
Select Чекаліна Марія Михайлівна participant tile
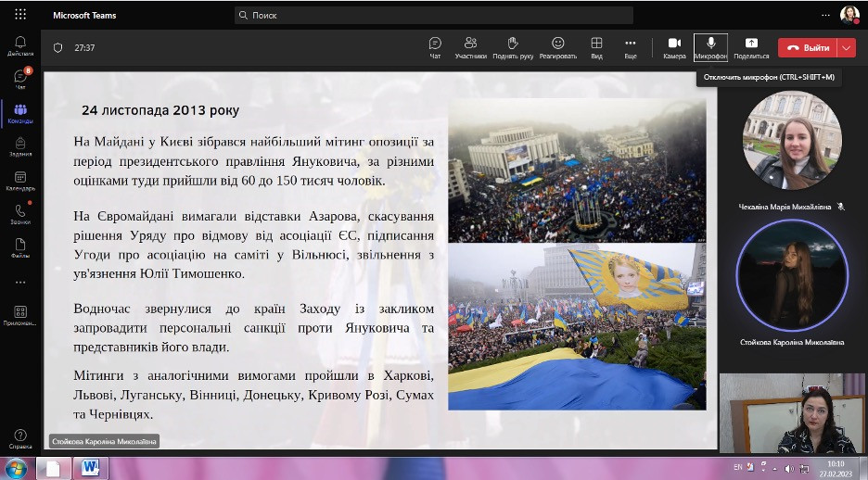coord(792,140)
